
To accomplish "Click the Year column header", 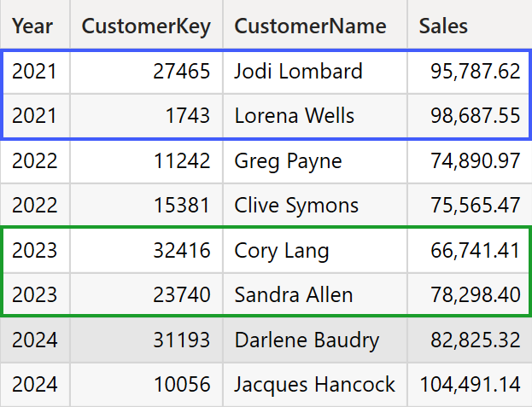I will point(33,26).
